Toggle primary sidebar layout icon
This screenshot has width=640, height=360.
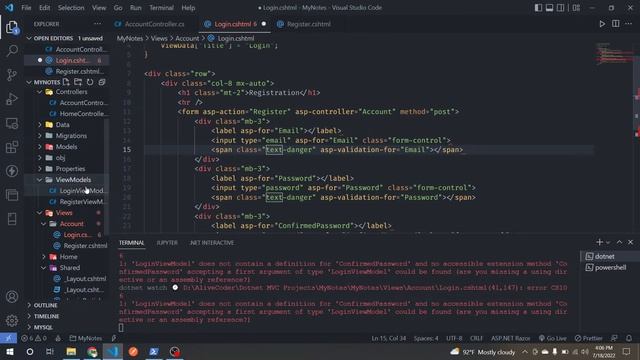click(538, 8)
